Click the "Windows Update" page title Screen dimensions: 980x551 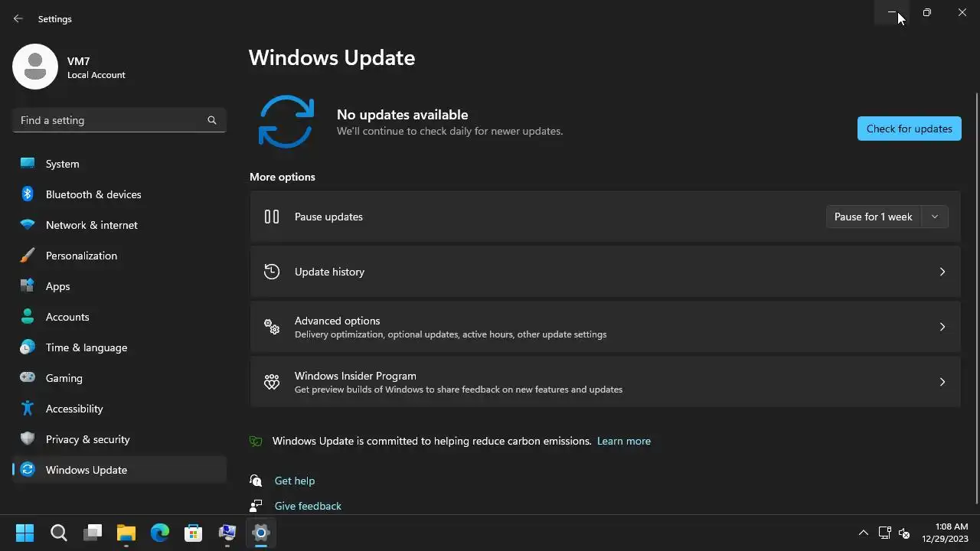click(332, 58)
